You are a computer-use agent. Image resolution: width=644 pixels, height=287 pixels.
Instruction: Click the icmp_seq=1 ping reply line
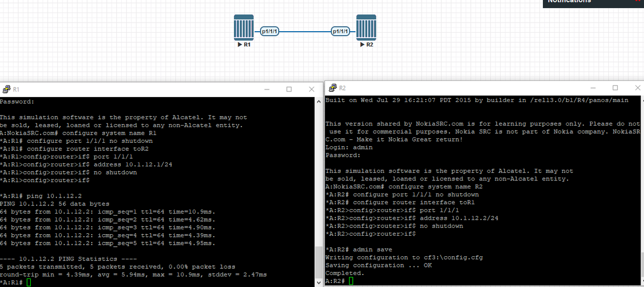[x=107, y=212]
